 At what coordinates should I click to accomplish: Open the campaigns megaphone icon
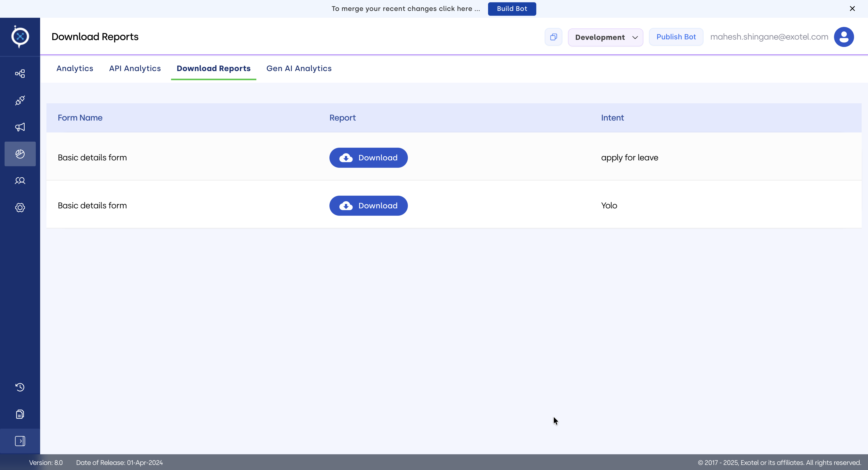click(x=20, y=127)
